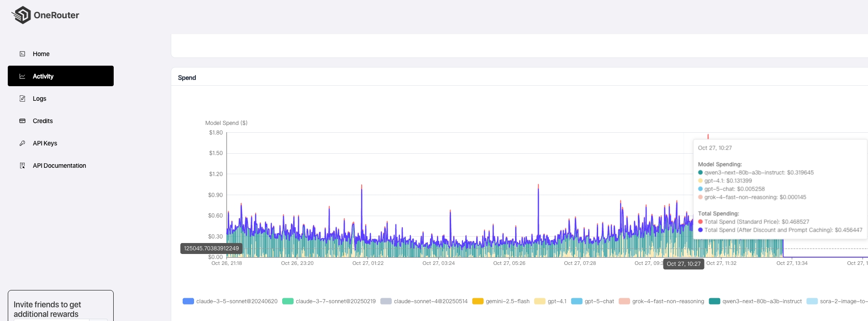
Task: Click the Activity chart icon
Action: (x=22, y=76)
